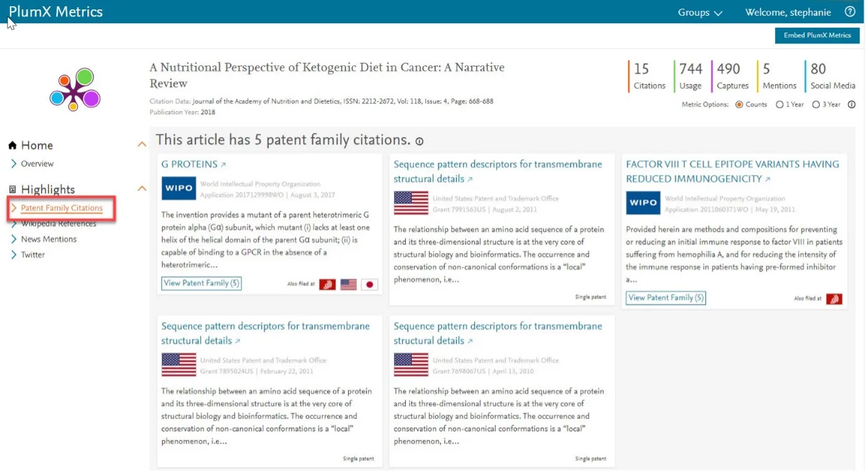This screenshot has height=473, width=868.
Task: Click the orange bar beside the Citations count
Action: [628, 74]
